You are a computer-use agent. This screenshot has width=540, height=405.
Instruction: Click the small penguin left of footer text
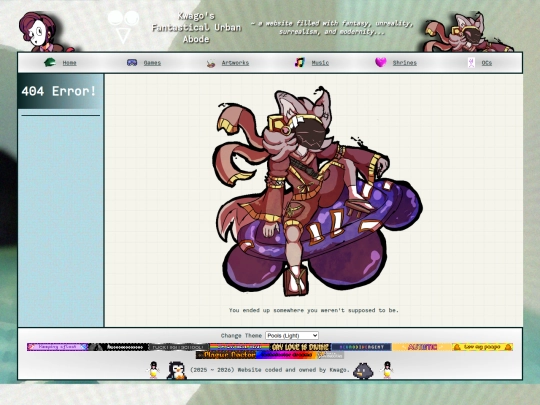coord(153,370)
